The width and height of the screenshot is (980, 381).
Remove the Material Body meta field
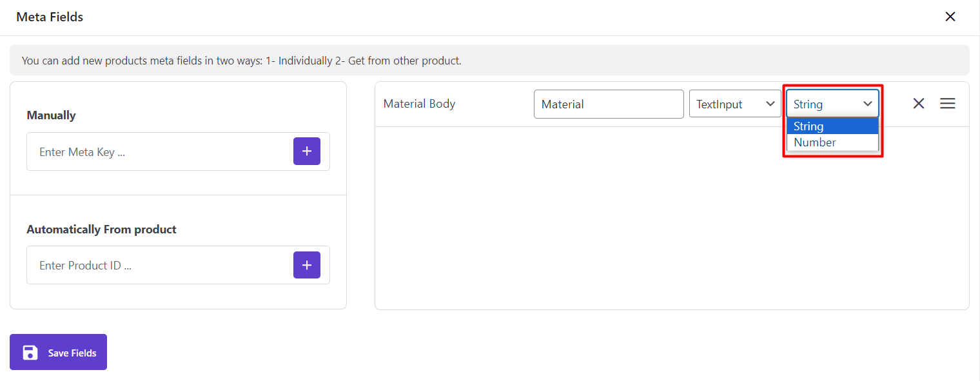[919, 103]
